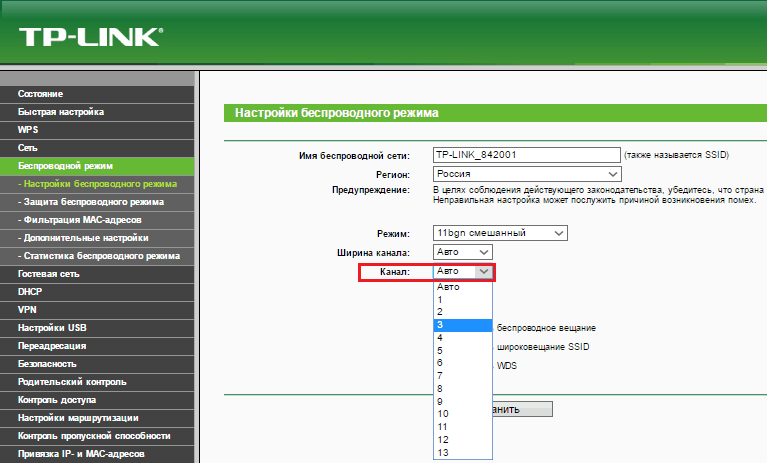The width and height of the screenshot is (767, 463).
Task: Select Беспроводной режим in the sidebar
Action: [97, 166]
